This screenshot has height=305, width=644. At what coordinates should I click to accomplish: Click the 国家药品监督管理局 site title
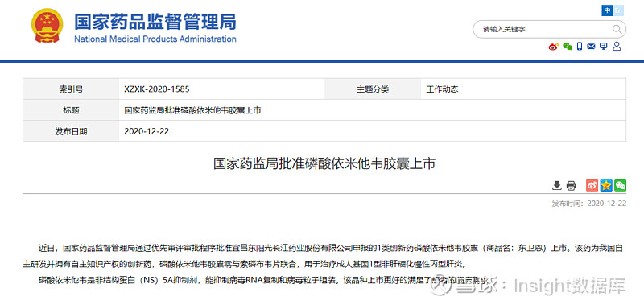coord(155,22)
